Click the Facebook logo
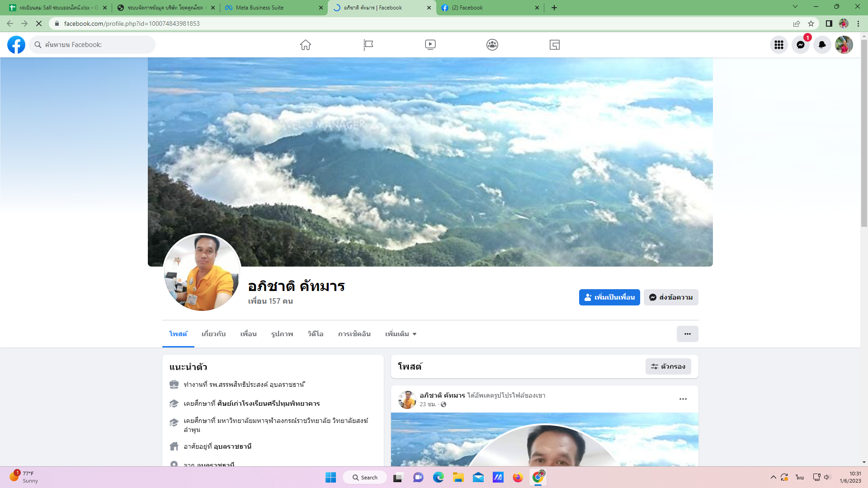 [x=16, y=45]
